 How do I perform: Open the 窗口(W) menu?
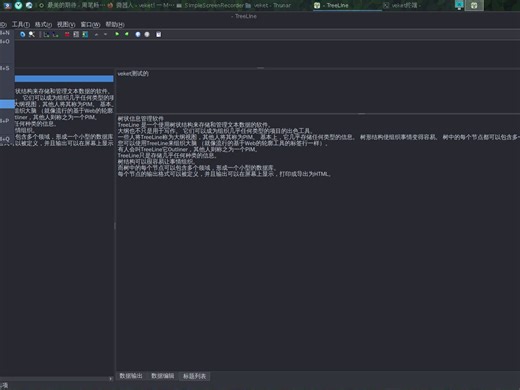click(x=90, y=24)
